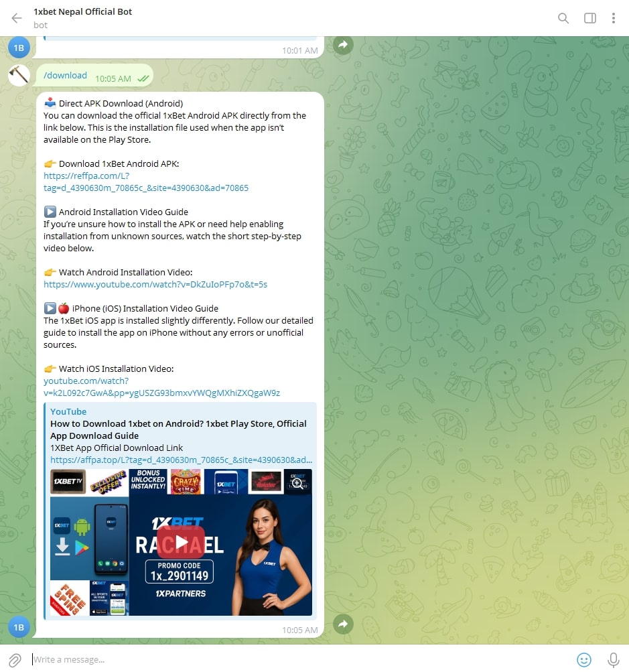Click the forward arrow beside the 10:01 AM message
Screen dimensions: 629x672
(x=343, y=45)
